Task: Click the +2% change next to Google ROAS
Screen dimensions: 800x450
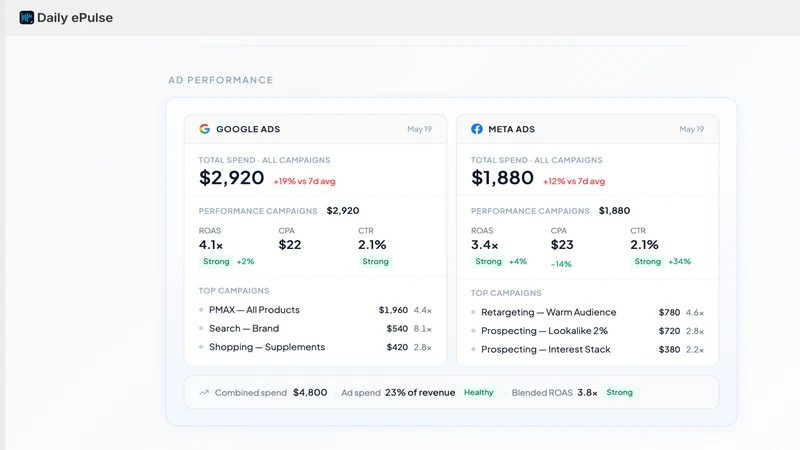Action: (245, 261)
